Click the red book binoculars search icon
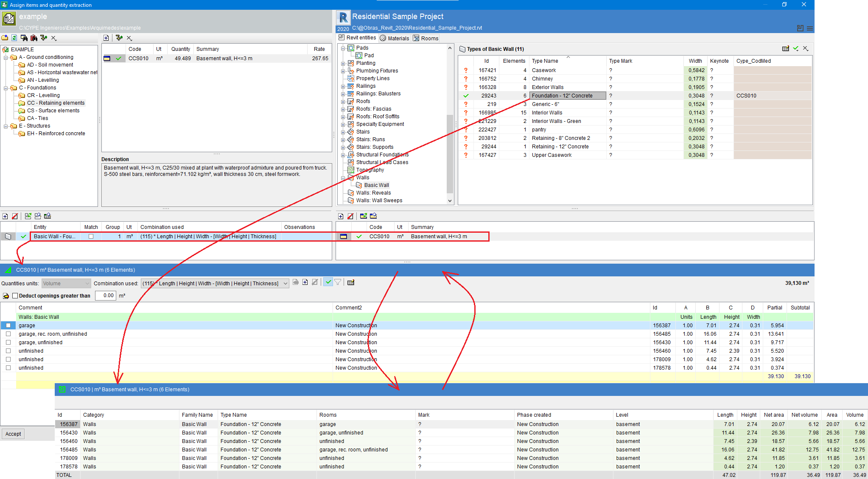Image resolution: width=868 pixels, height=479 pixels. click(34, 38)
